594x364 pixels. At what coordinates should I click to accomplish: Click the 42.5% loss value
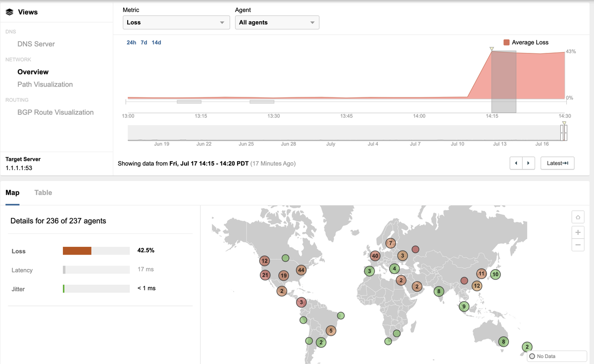click(146, 251)
